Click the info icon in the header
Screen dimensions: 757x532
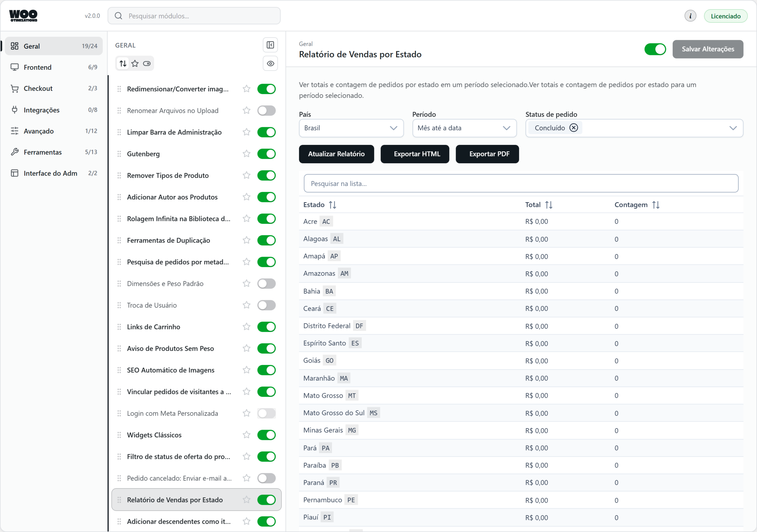coord(690,16)
